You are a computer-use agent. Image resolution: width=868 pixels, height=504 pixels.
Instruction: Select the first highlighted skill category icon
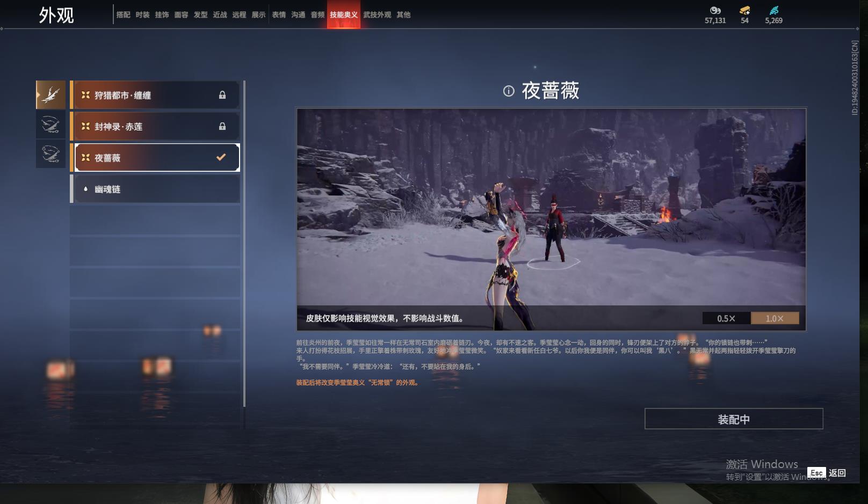pyautogui.click(x=50, y=95)
